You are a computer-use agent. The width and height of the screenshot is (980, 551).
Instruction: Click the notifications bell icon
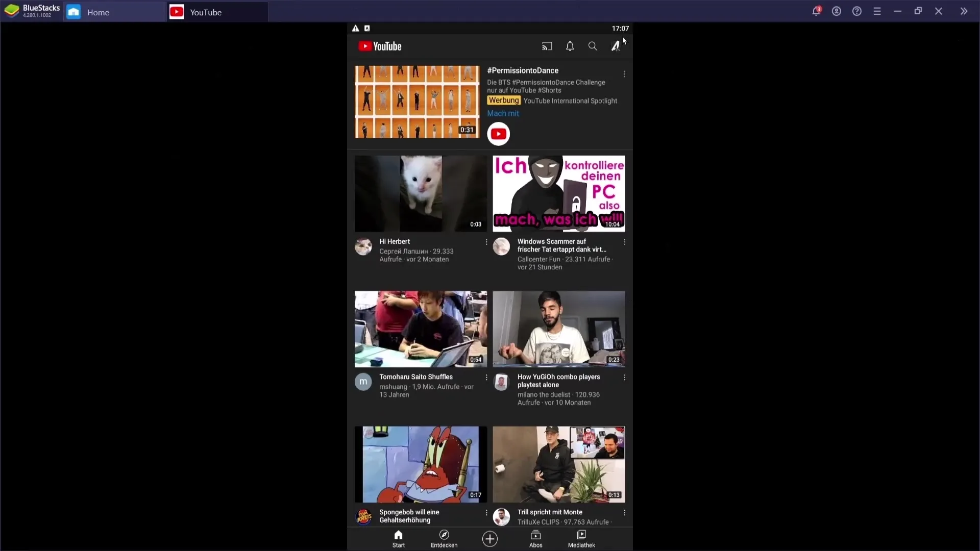(x=570, y=46)
